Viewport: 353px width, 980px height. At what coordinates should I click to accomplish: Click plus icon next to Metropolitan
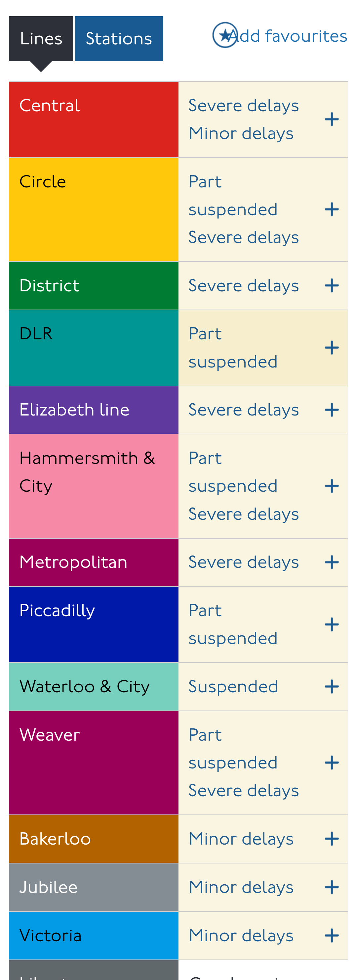coord(332,562)
